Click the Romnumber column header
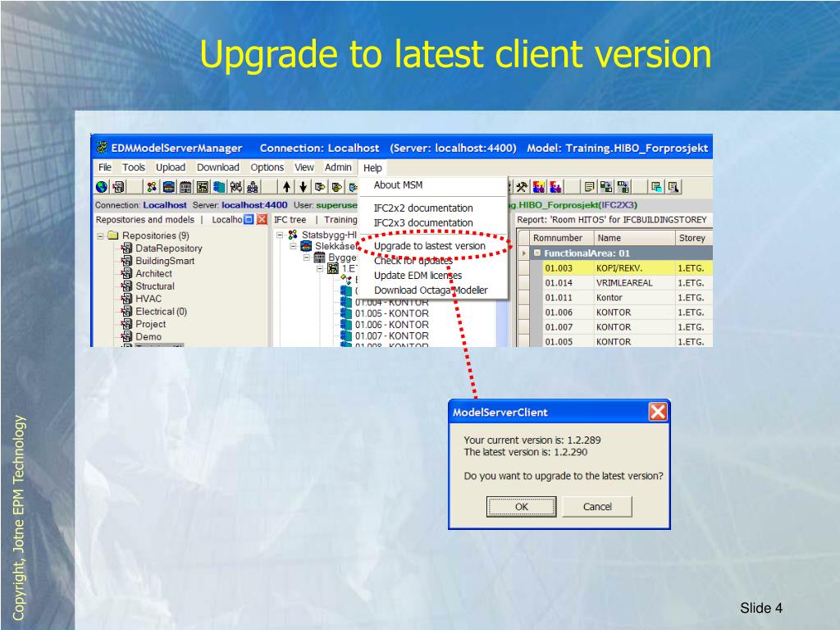This screenshot has width=840, height=630. 562,238
